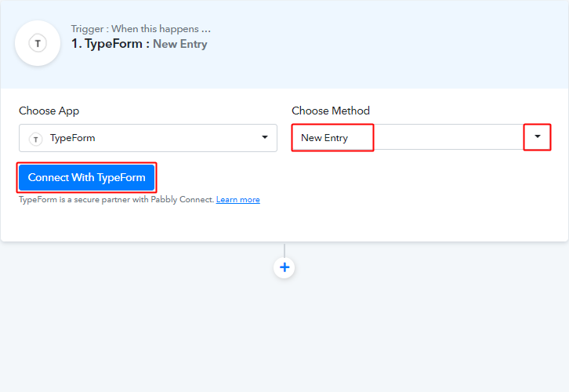Select the New Entry method field
Viewport: 569px width, 392px height.
pyautogui.click(x=422, y=137)
